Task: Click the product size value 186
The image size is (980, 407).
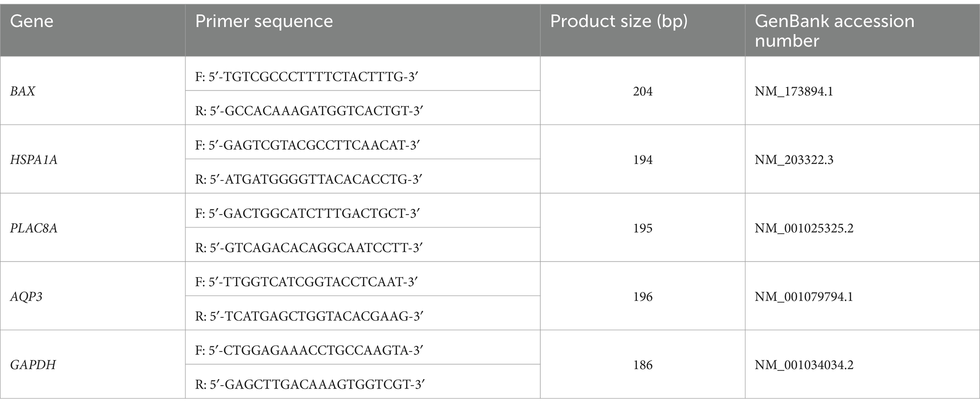Action: (643, 365)
